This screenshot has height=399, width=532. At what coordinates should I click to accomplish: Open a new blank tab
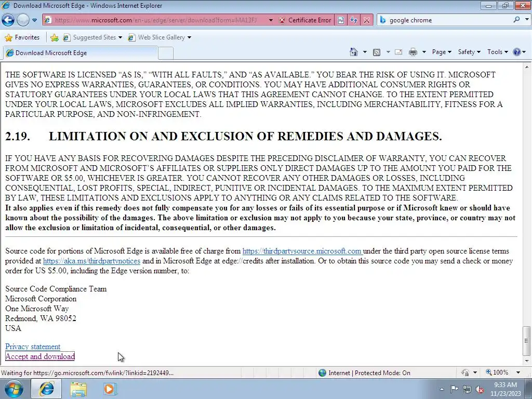click(166, 54)
